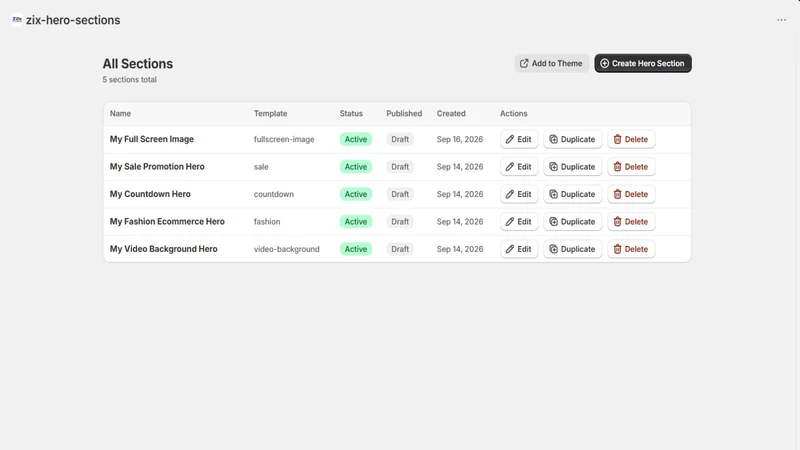The width and height of the screenshot is (800, 450).
Task: Select My Full Screen Image name
Action: coord(152,139)
